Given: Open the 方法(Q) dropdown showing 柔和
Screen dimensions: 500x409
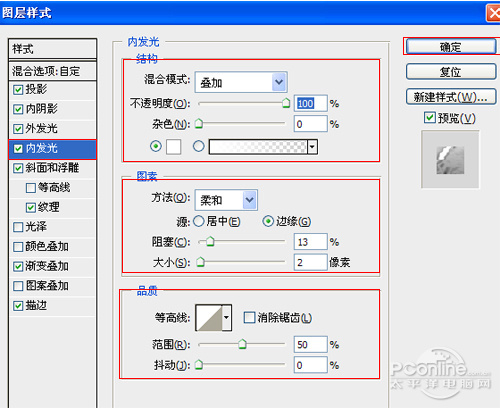Looking at the screenshot, I should [x=226, y=200].
